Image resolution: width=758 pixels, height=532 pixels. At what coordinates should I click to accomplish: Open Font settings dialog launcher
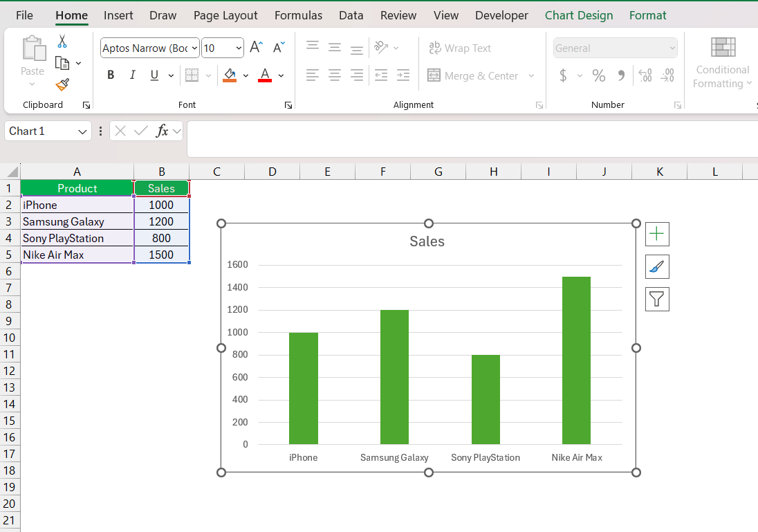(x=288, y=105)
